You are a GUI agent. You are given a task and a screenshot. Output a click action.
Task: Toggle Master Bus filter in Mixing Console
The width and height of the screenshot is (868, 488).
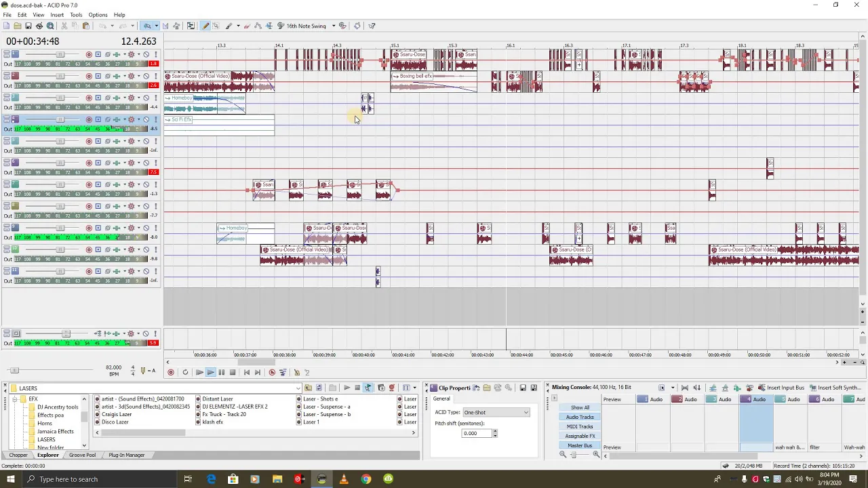pos(580,445)
